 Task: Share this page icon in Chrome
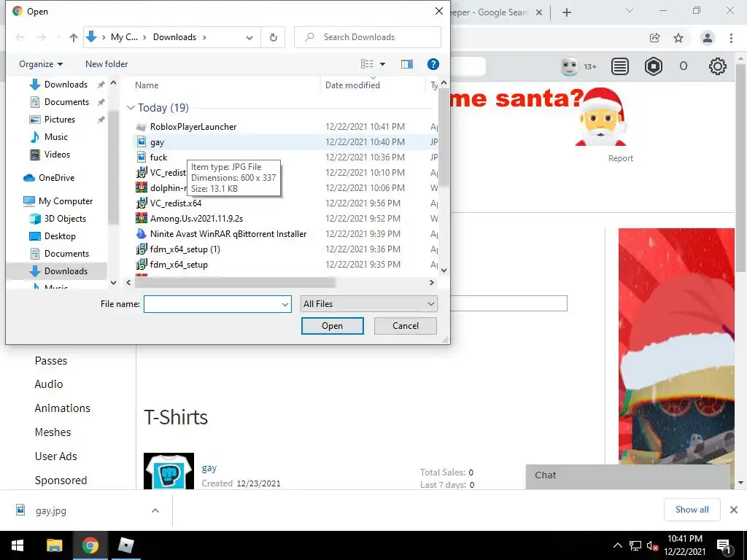click(x=654, y=38)
